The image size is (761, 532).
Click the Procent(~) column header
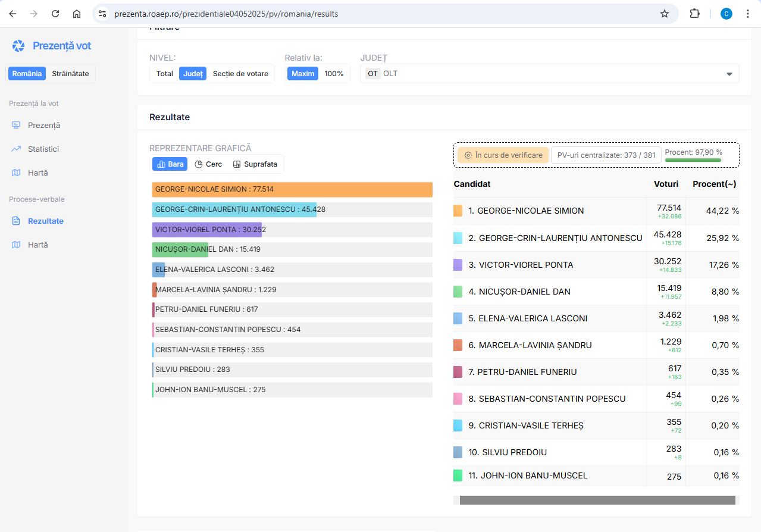(x=715, y=184)
